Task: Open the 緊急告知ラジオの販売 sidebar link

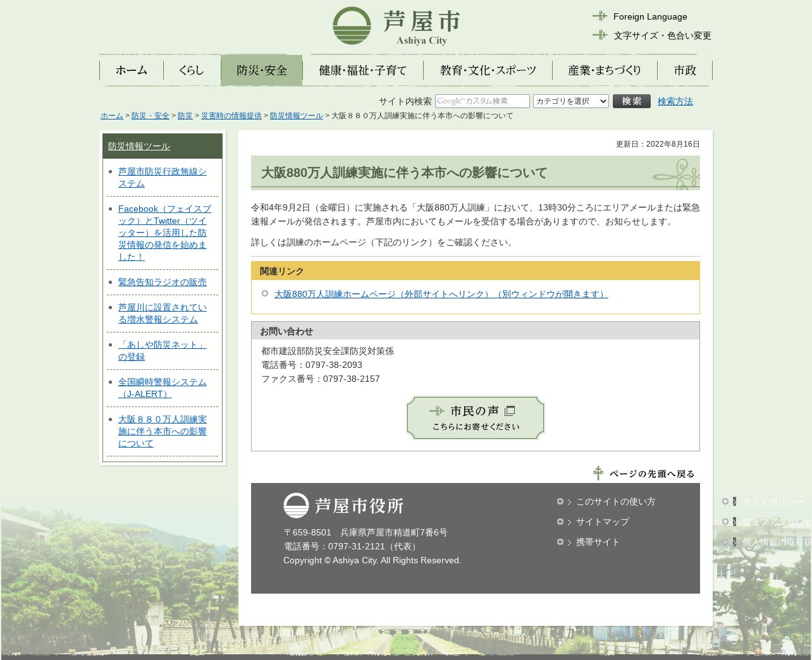Action: click(163, 282)
